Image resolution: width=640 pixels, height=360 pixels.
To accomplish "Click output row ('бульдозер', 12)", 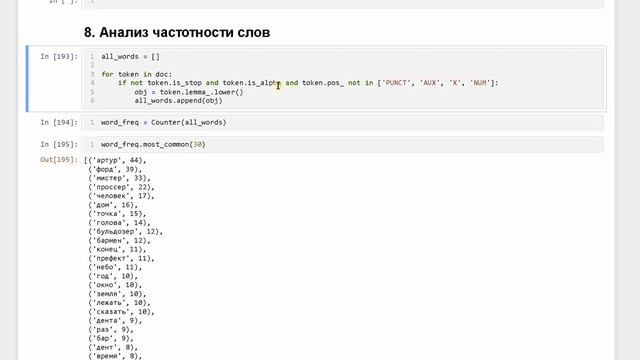I will (x=126, y=231).
